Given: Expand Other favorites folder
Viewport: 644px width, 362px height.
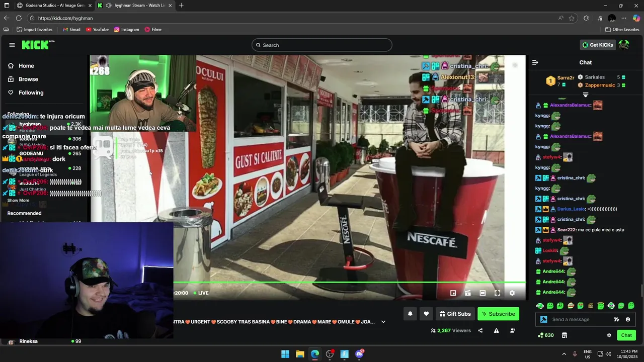Looking at the screenshot, I should [622, 30].
